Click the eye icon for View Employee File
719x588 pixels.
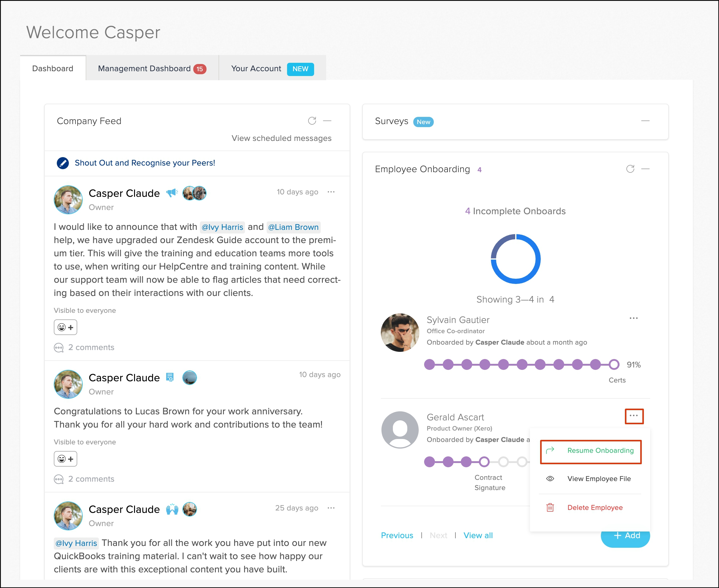[550, 479]
